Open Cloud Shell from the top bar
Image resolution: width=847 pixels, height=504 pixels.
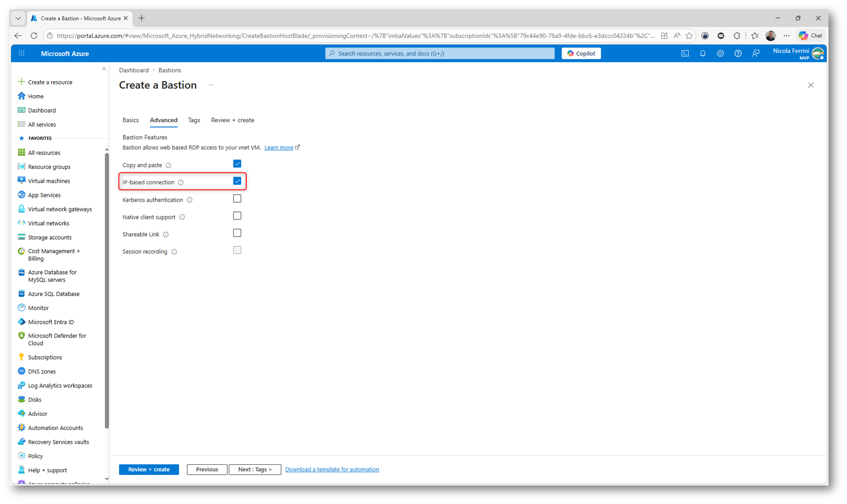[x=685, y=53]
